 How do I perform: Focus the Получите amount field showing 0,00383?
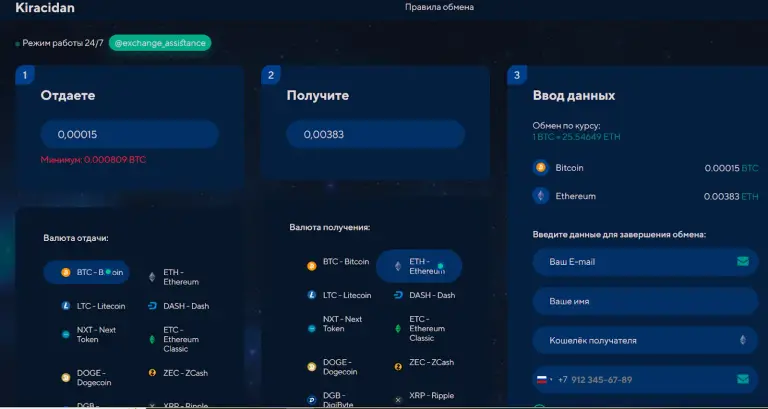[375, 134]
